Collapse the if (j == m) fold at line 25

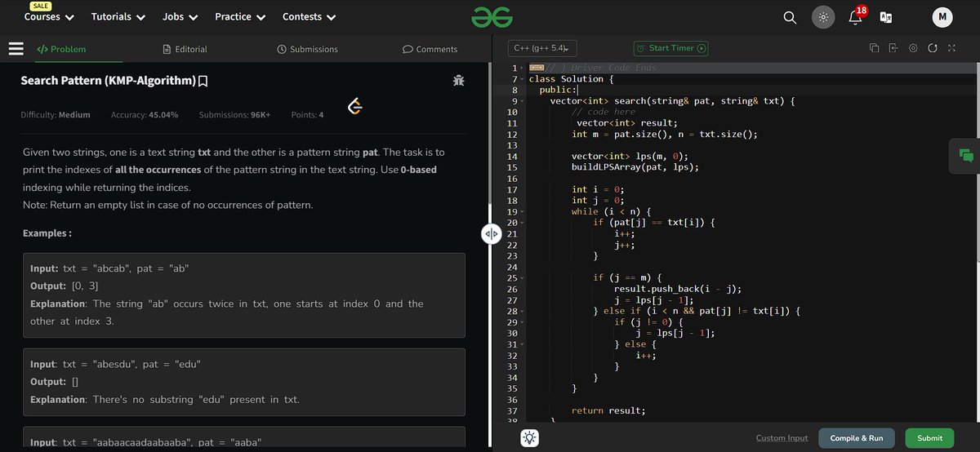click(x=522, y=278)
